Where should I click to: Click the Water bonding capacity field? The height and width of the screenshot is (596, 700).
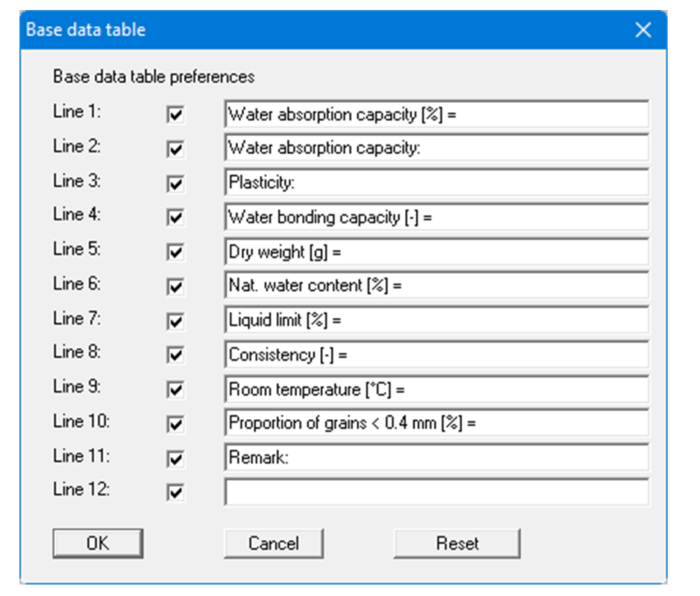point(436,217)
